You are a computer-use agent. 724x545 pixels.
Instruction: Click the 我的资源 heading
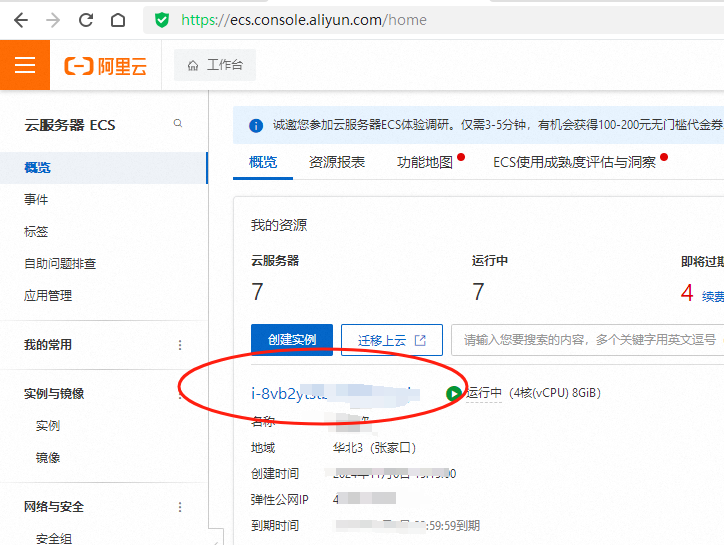tap(279, 225)
